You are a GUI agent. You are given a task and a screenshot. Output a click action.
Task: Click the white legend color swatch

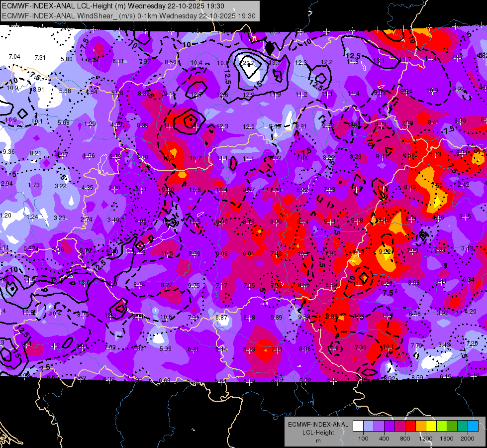[358, 426]
